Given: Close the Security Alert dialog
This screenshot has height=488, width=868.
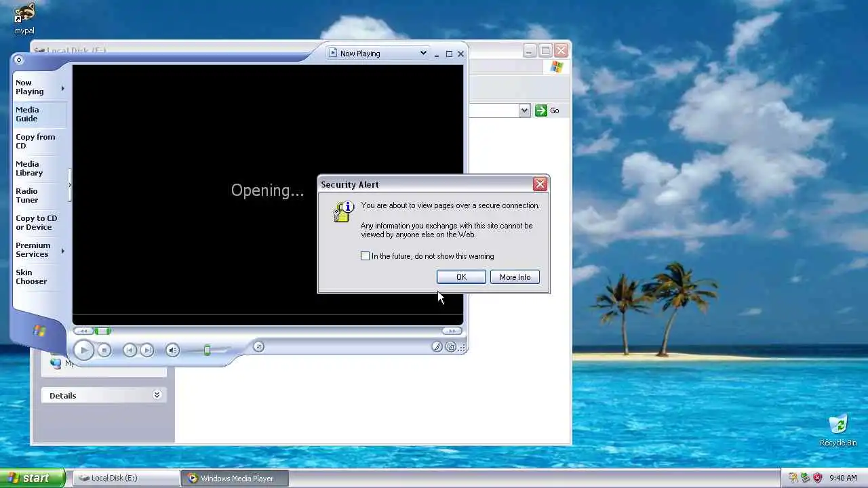Looking at the screenshot, I should [x=540, y=184].
